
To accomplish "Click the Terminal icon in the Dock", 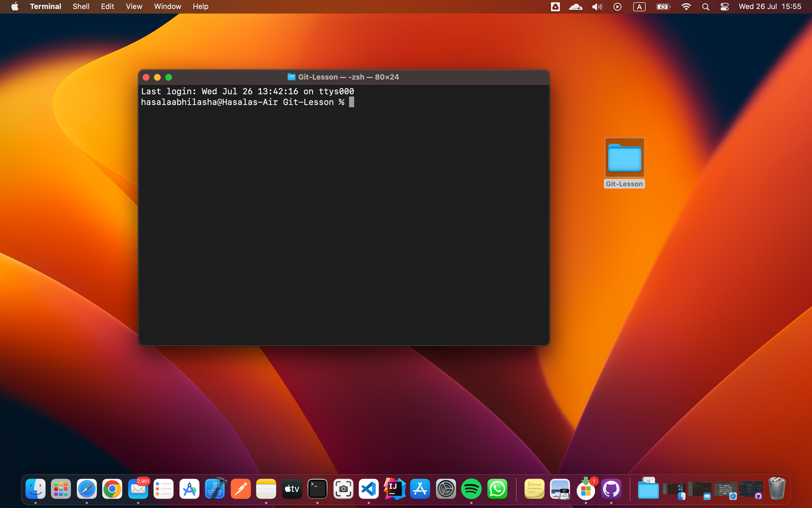I will 317,489.
